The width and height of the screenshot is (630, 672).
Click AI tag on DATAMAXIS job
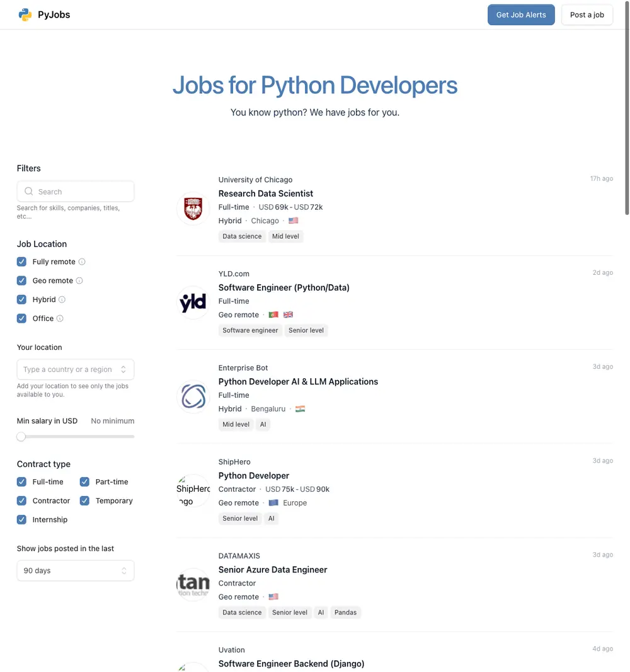click(x=321, y=613)
